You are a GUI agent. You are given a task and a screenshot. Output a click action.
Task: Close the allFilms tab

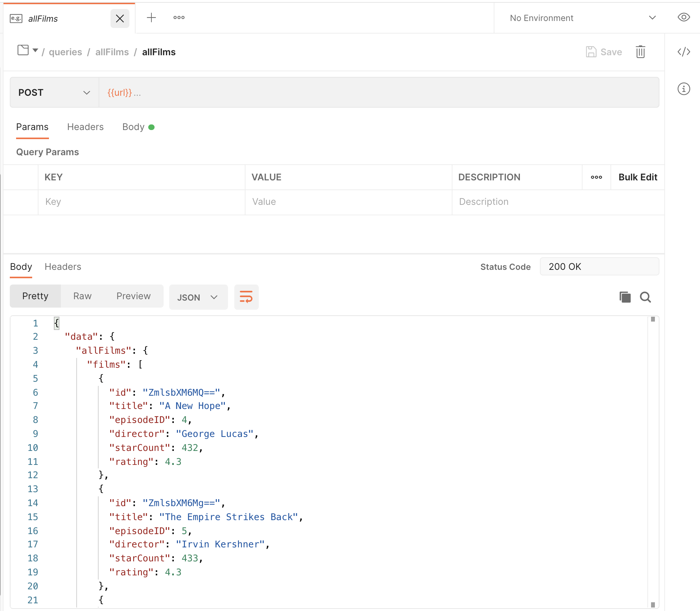[x=120, y=19]
